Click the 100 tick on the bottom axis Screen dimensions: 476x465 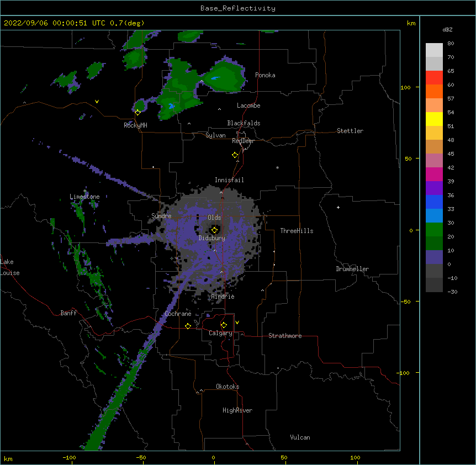[x=355, y=457]
